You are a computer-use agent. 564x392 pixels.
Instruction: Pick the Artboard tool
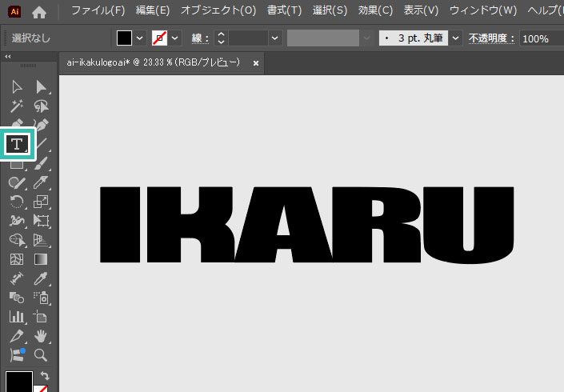pos(40,317)
